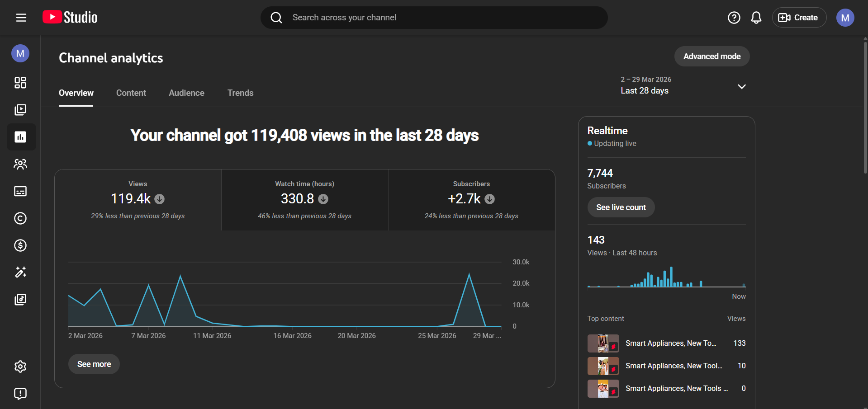
Task: Open the Earn dollar-sign sidebar icon
Action: (20, 245)
